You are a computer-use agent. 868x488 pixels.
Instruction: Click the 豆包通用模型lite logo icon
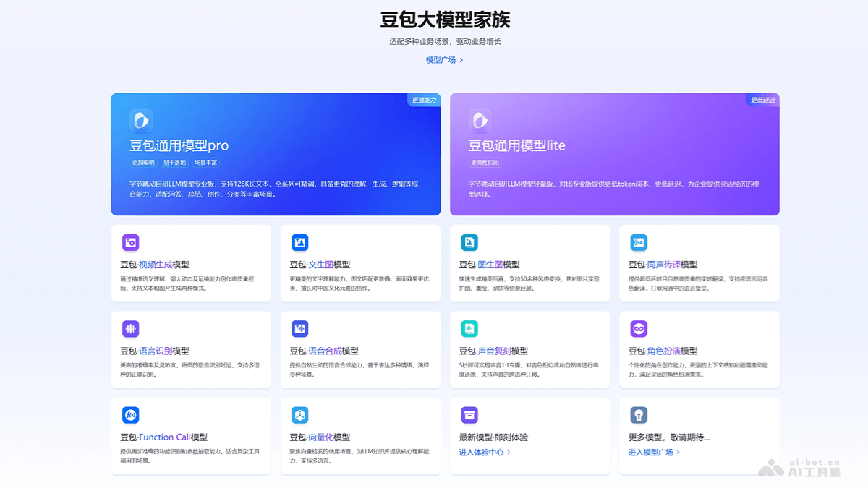(x=480, y=120)
